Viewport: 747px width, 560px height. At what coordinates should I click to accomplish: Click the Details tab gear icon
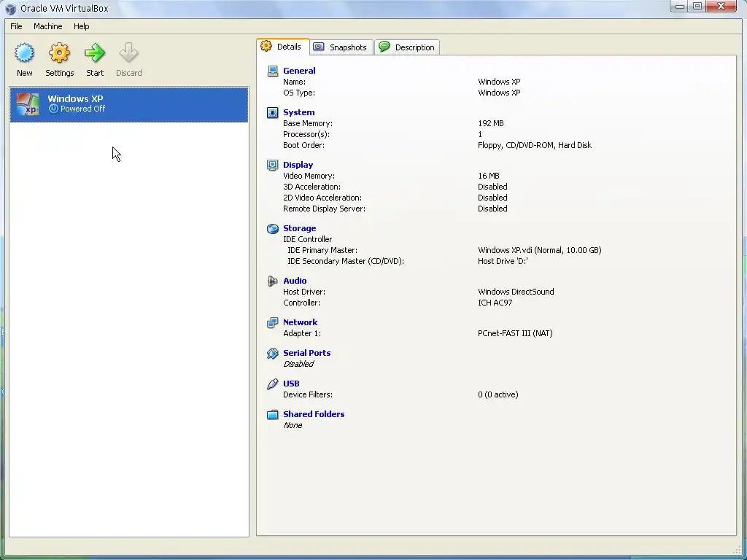click(266, 46)
